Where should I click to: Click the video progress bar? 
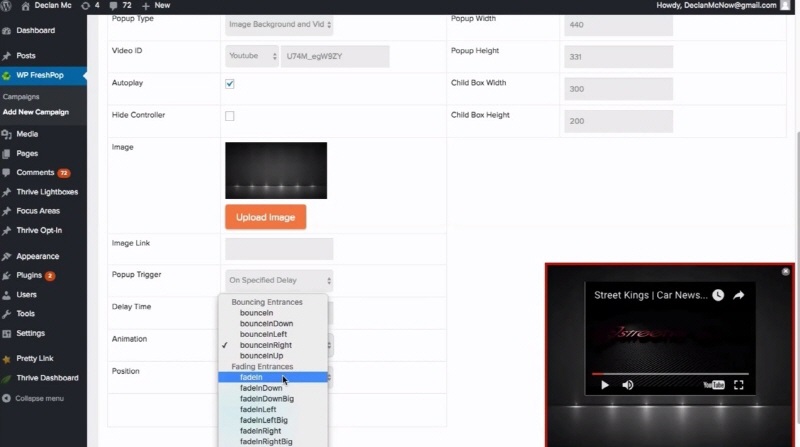point(670,374)
